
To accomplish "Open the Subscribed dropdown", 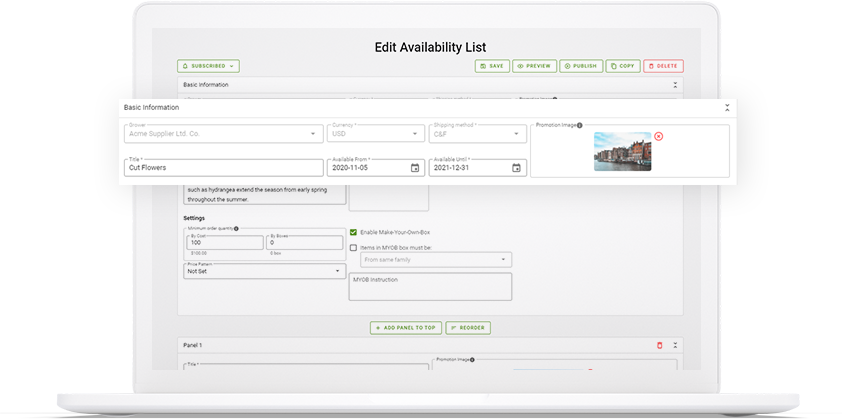I will [x=208, y=66].
